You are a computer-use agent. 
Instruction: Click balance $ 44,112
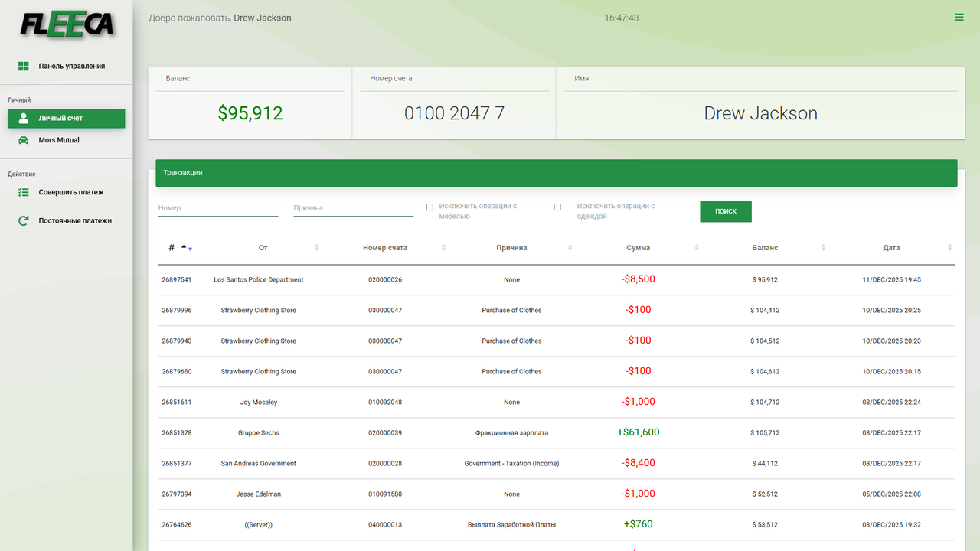[765, 464]
